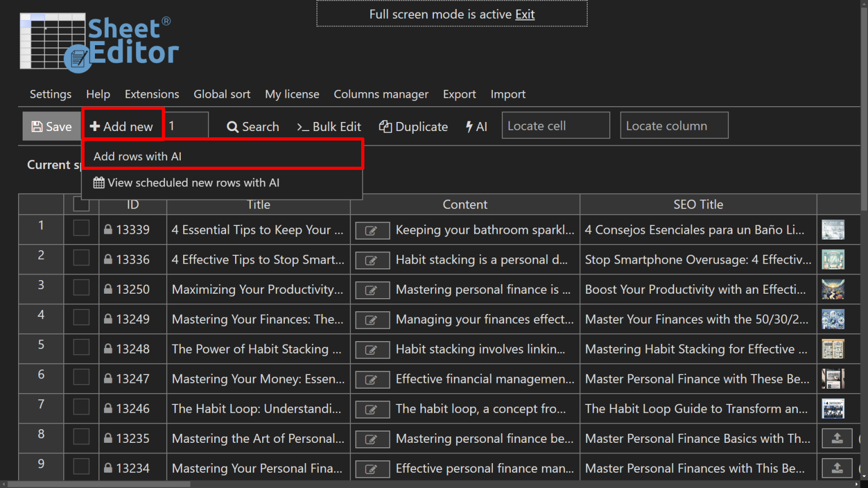The image size is (868, 488).
Task: Click the Duplicate copy icon
Action: pyautogui.click(x=385, y=127)
